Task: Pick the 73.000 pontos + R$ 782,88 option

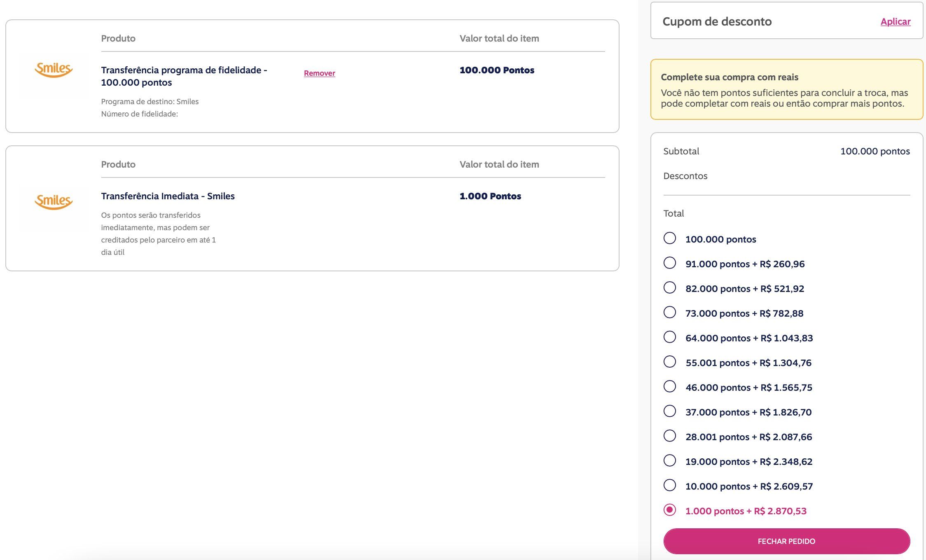Action: tap(670, 312)
